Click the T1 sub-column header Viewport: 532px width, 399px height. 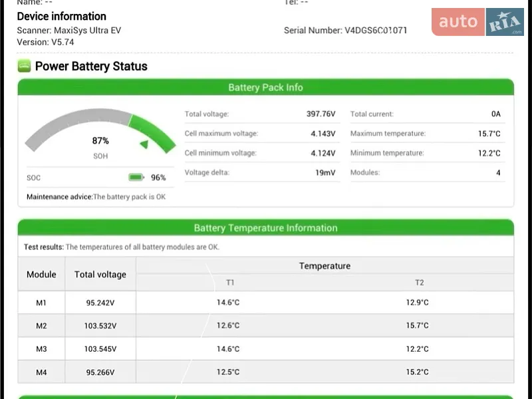230,282
